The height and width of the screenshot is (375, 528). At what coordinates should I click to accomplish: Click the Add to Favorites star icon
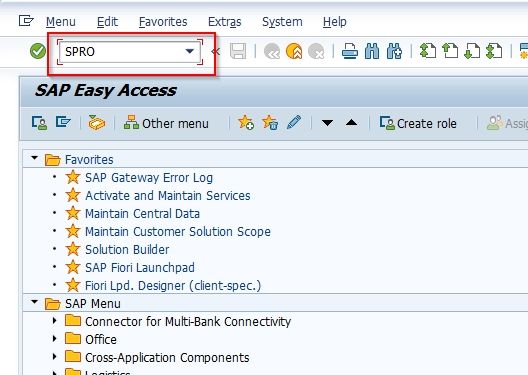246,123
